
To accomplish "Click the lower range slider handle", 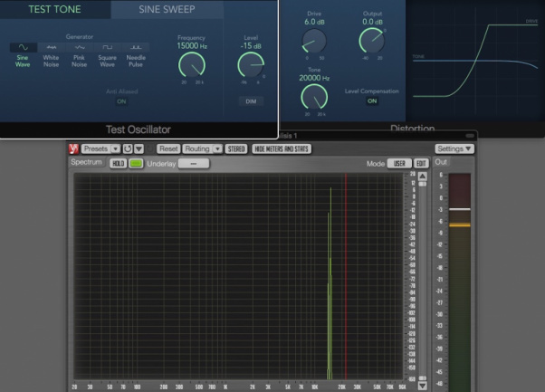I will tap(422, 378).
